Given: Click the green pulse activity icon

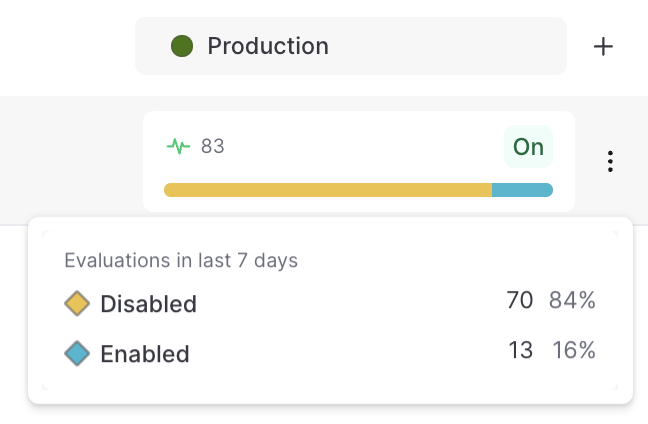Looking at the screenshot, I should 178,147.
